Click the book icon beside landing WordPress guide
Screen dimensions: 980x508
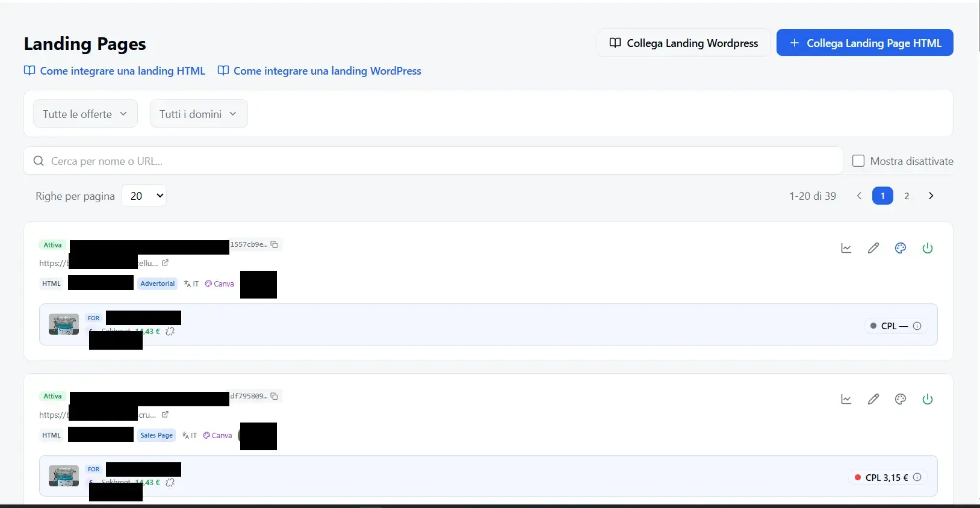(x=223, y=70)
